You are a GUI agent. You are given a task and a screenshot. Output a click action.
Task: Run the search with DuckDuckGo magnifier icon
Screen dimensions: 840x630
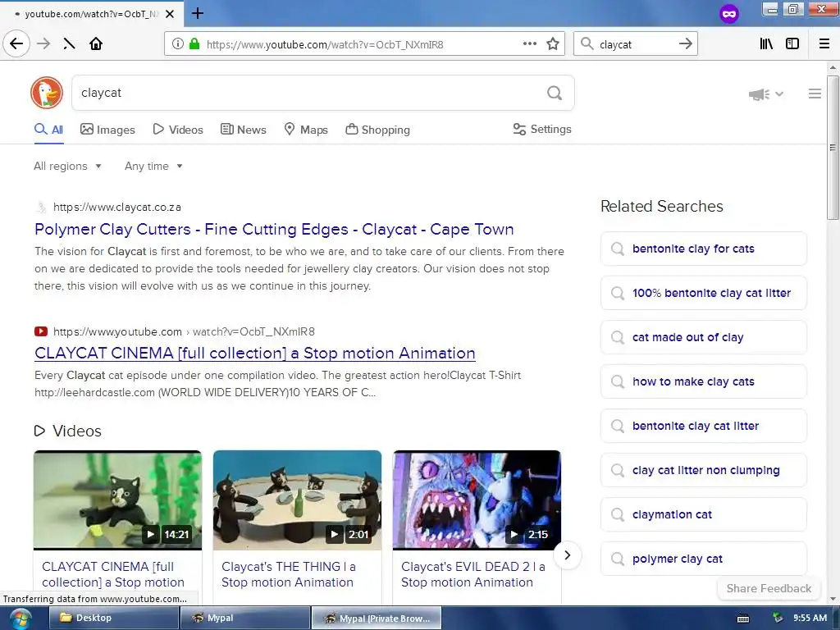[x=555, y=94]
